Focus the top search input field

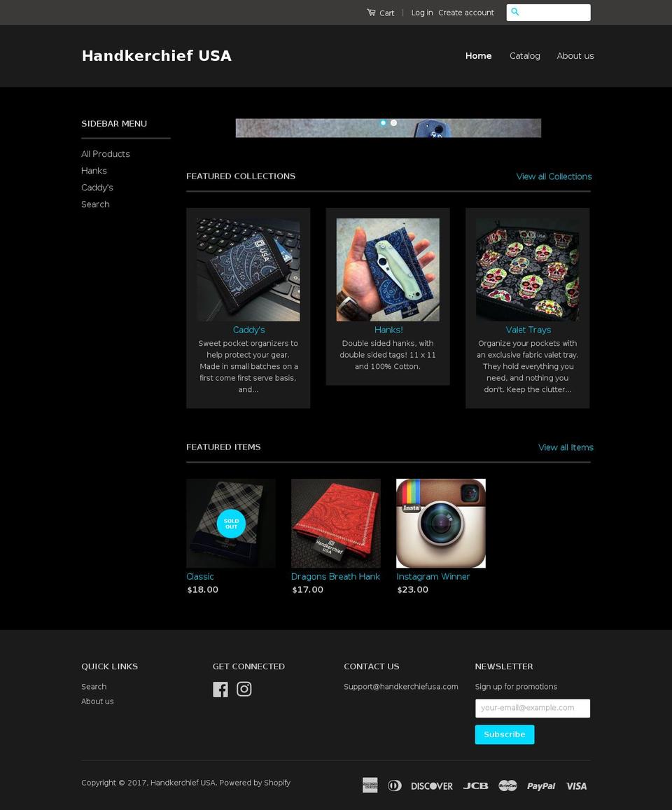(549, 13)
